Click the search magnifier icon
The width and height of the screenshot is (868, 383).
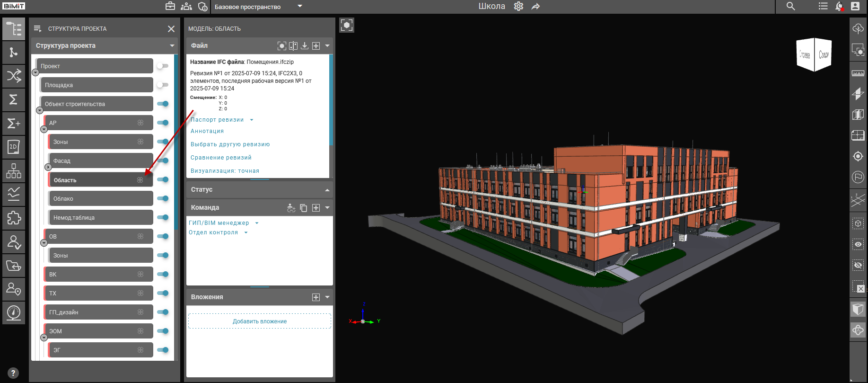(x=790, y=7)
